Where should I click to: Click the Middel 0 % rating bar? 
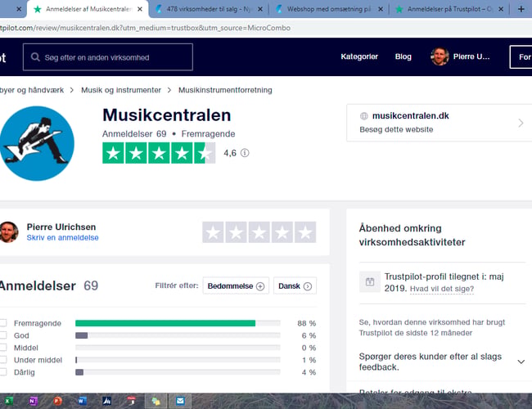coord(178,348)
